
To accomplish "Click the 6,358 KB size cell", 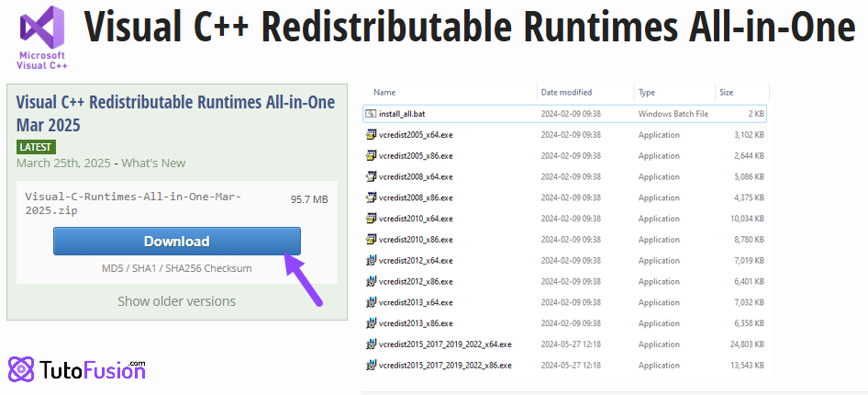I will pos(749,323).
